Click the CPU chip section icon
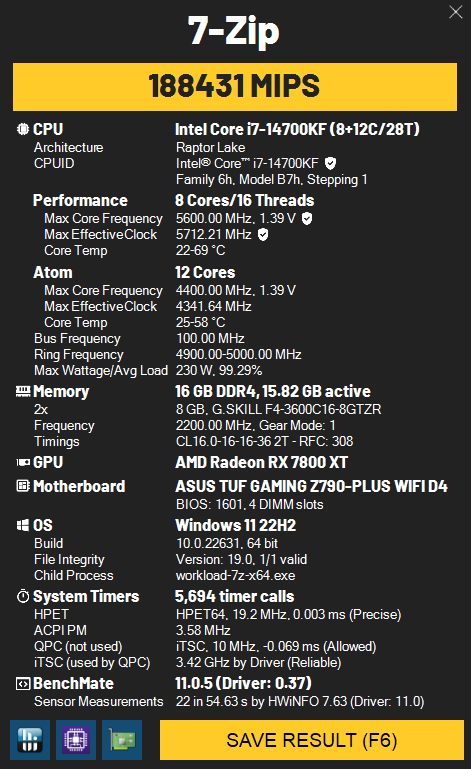Screen dimensions: 471x769 pyautogui.click(x=23, y=129)
